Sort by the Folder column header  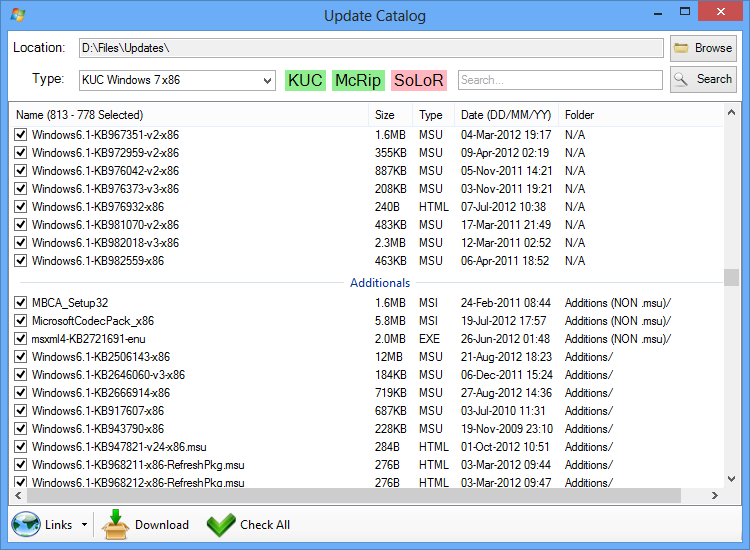coord(641,115)
